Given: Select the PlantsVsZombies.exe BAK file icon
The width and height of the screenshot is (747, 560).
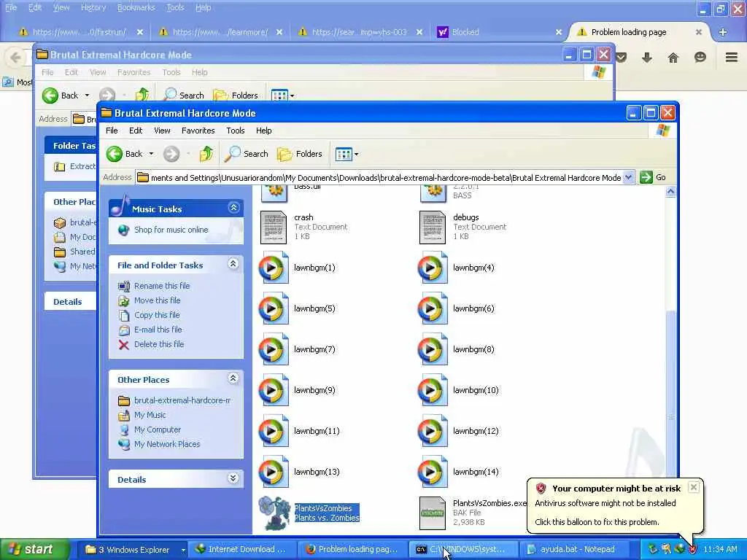Looking at the screenshot, I should 433,513.
